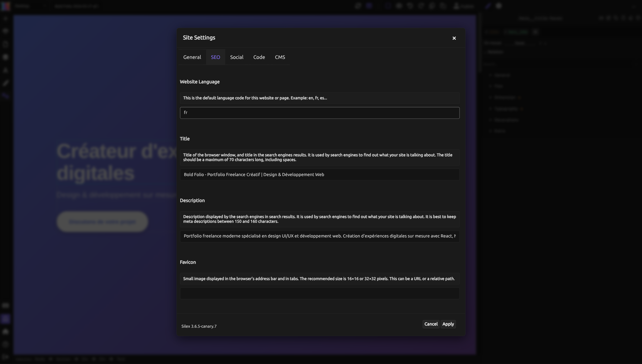This screenshot has height=364, width=642.
Task: Apply the site settings
Action: (448, 324)
